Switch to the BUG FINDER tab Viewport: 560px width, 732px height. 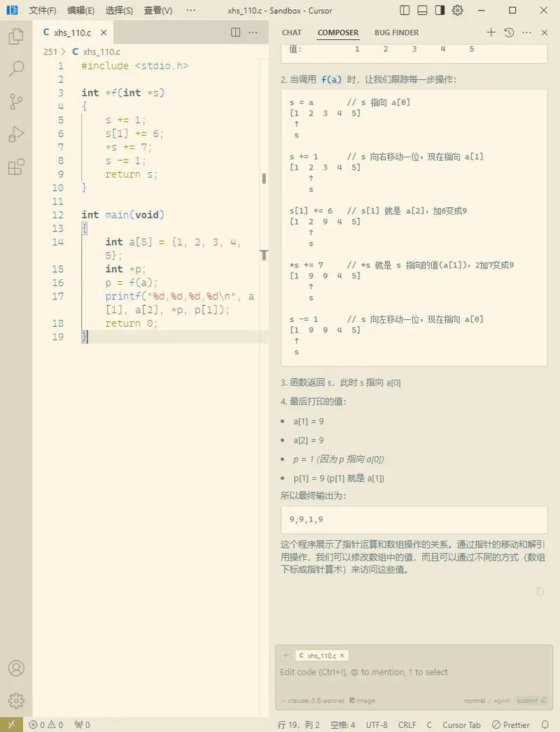pos(396,33)
